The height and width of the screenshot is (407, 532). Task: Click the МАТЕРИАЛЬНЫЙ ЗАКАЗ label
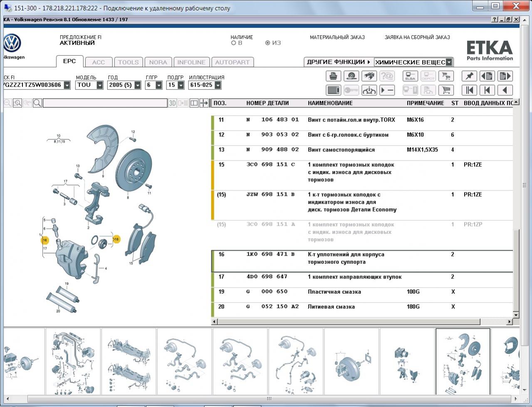(x=337, y=37)
